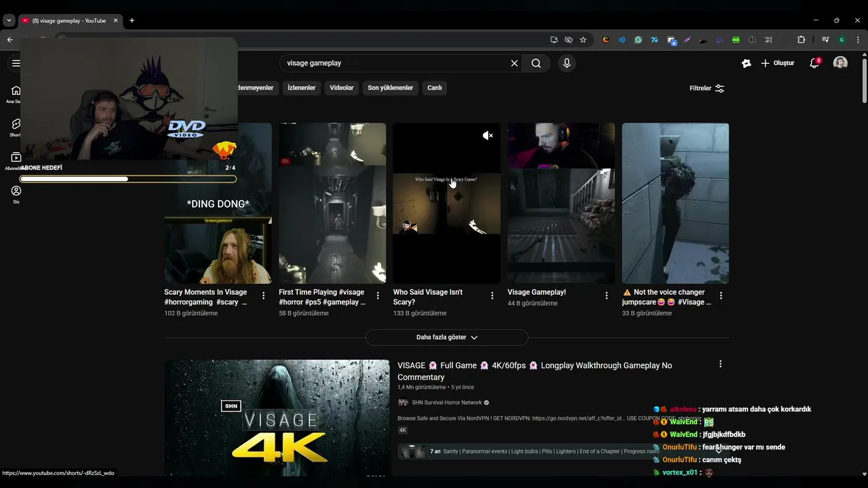Screen dimensions: 868x488
Task: Open 'Who Said Visage Isn't Scary?' title
Action: click(428, 297)
